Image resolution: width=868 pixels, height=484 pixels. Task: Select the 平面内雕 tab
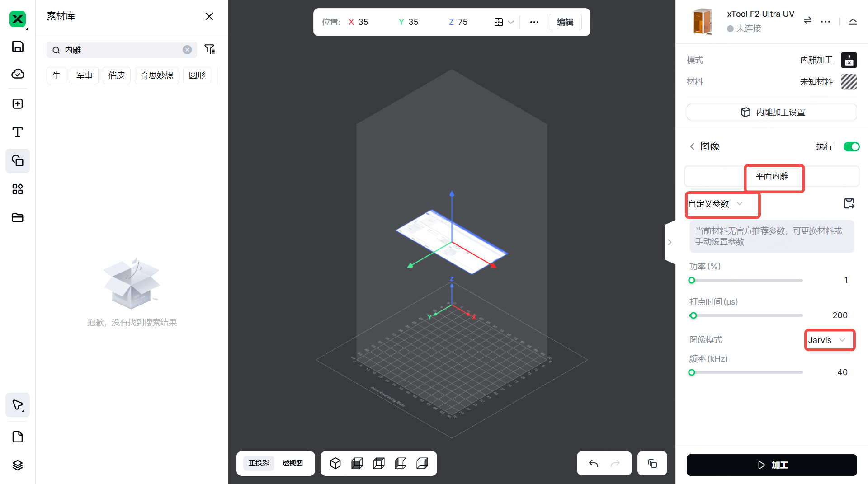[x=772, y=176]
